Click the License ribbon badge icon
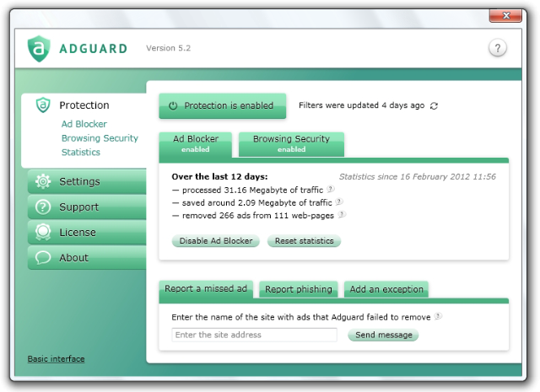The image size is (540, 392). pyautogui.click(x=43, y=233)
